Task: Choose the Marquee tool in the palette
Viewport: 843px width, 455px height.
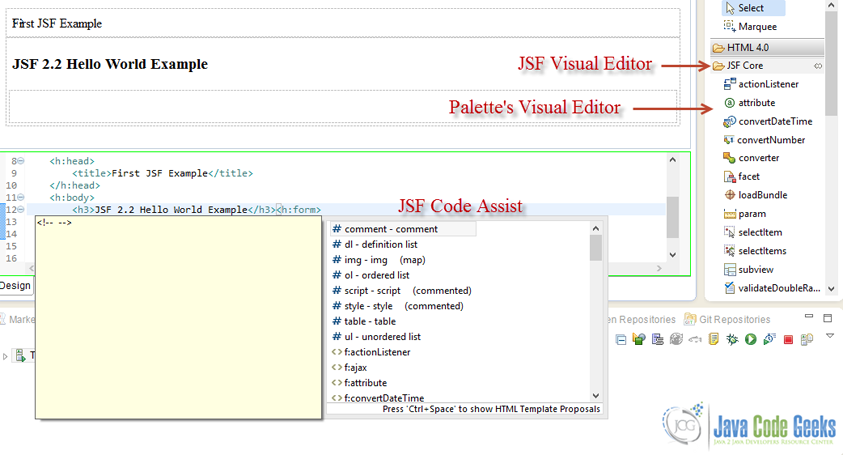Action: click(x=751, y=26)
